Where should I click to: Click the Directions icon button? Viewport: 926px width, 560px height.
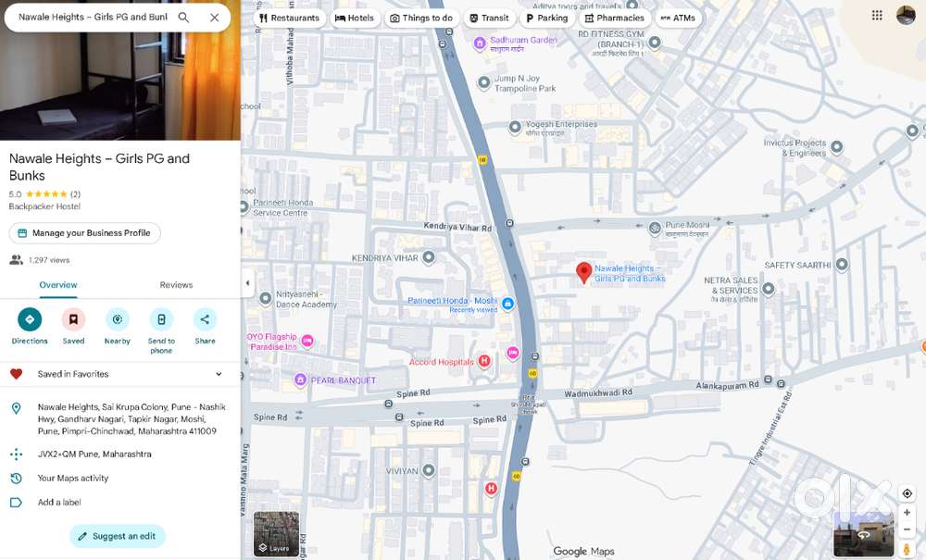tap(30, 319)
